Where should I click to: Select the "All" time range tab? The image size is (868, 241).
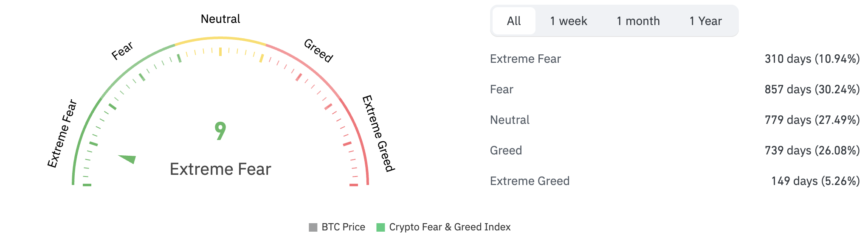(x=514, y=21)
